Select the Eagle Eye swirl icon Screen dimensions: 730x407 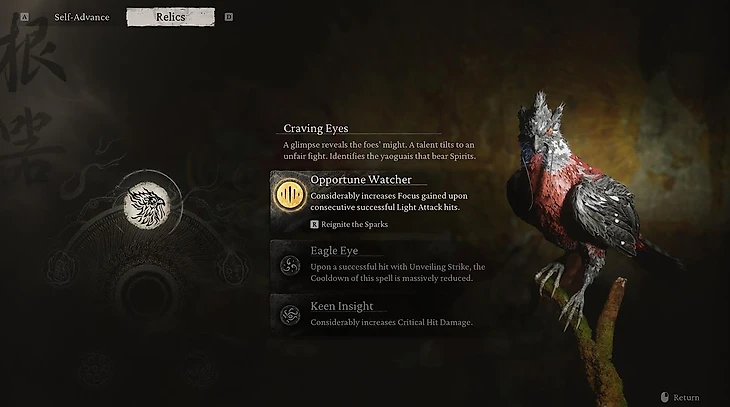290,266
